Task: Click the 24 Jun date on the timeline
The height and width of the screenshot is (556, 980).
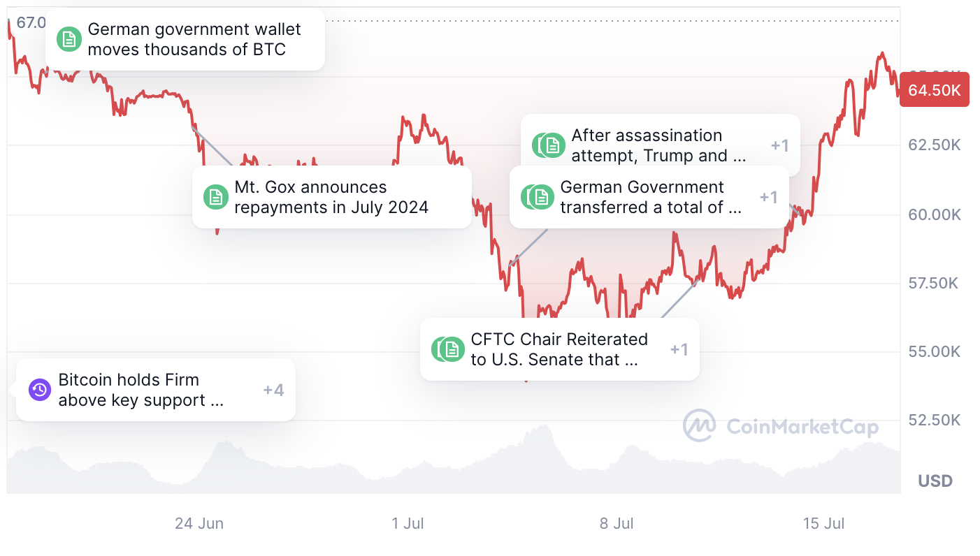Action: click(x=199, y=523)
